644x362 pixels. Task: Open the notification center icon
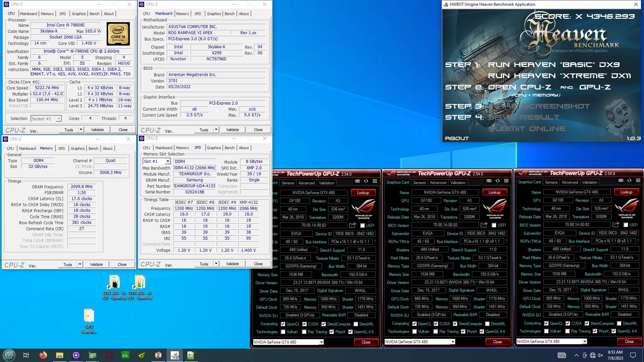(x=633, y=355)
